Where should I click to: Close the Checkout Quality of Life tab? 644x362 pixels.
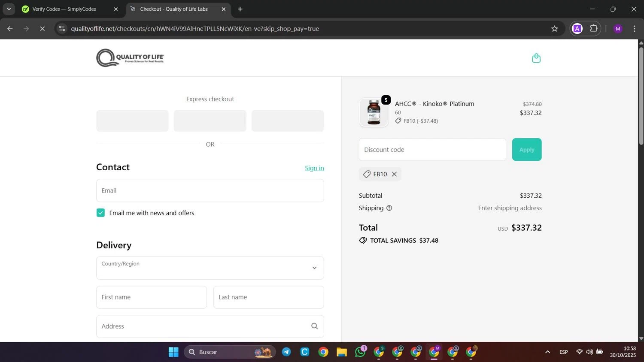(x=223, y=9)
